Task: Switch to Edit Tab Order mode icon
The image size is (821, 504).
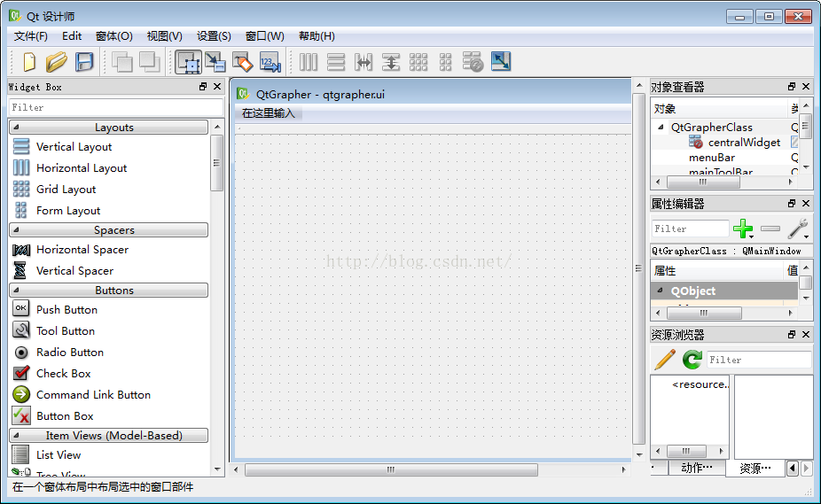Action: [270, 62]
